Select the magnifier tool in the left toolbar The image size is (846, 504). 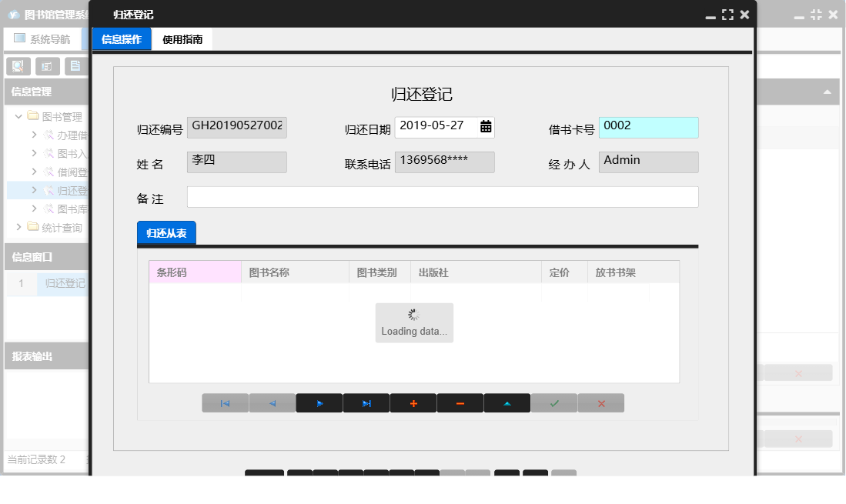point(17,65)
